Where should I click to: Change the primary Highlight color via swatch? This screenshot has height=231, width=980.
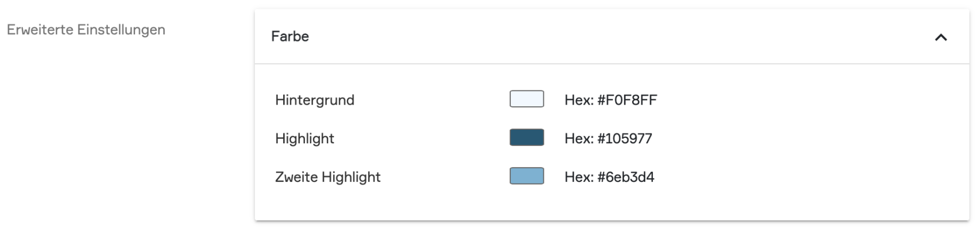(526, 137)
